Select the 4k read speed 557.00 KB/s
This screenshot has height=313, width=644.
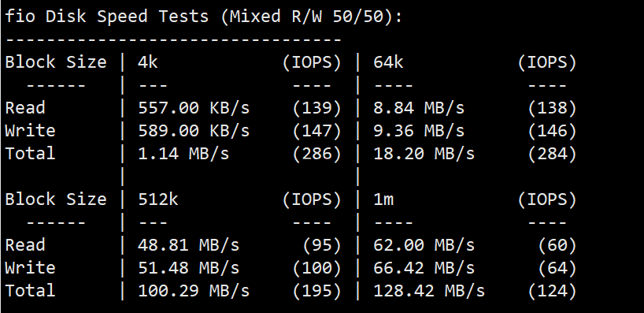click(x=194, y=108)
